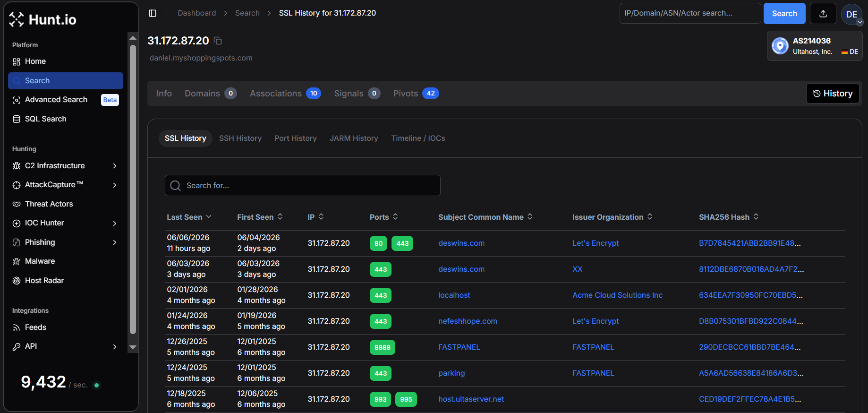Open the DE user avatar menu
Screen dimensions: 868x413
click(851, 14)
